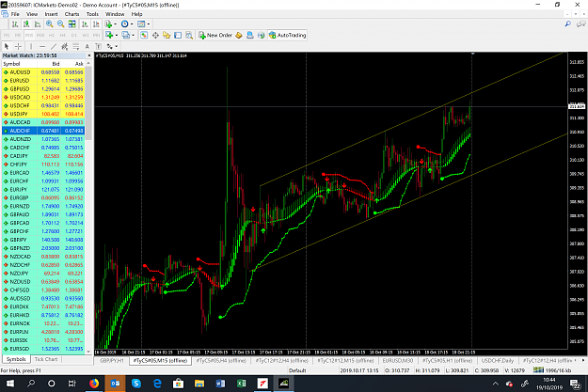Open the indicators list icon
This screenshot has width=588, height=392.
(109, 24)
